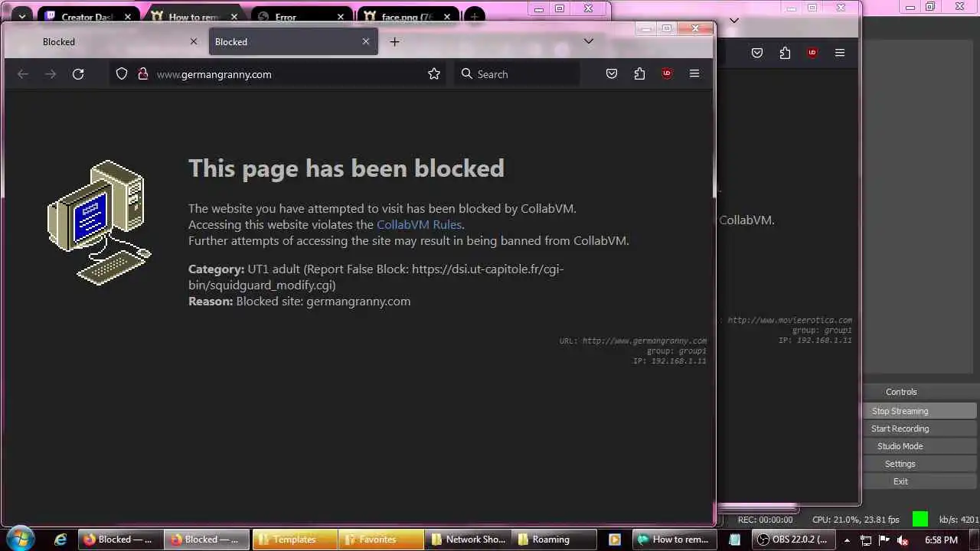Open OBS Settings button
This screenshot has height=551, width=980.
pyautogui.click(x=900, y=464)
